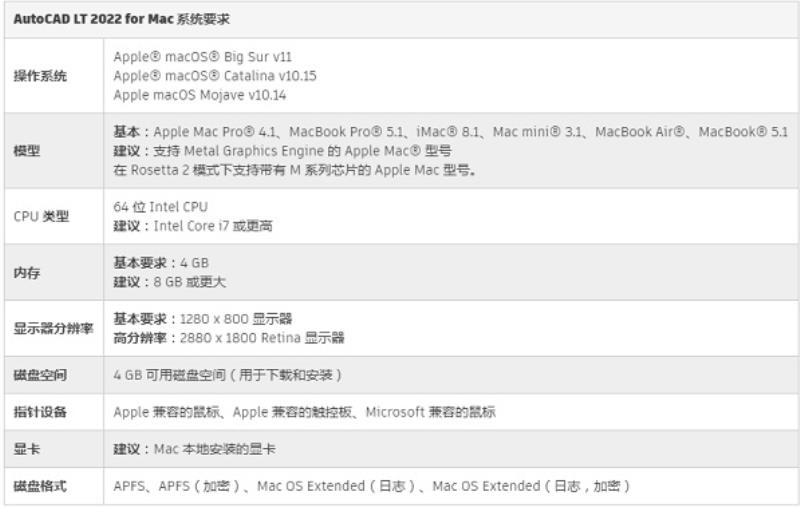This screenshot has height=507, width=800.
Task: Click the 'Metal Graphics Engine' recommendation line
Action: tap(282, 151)
